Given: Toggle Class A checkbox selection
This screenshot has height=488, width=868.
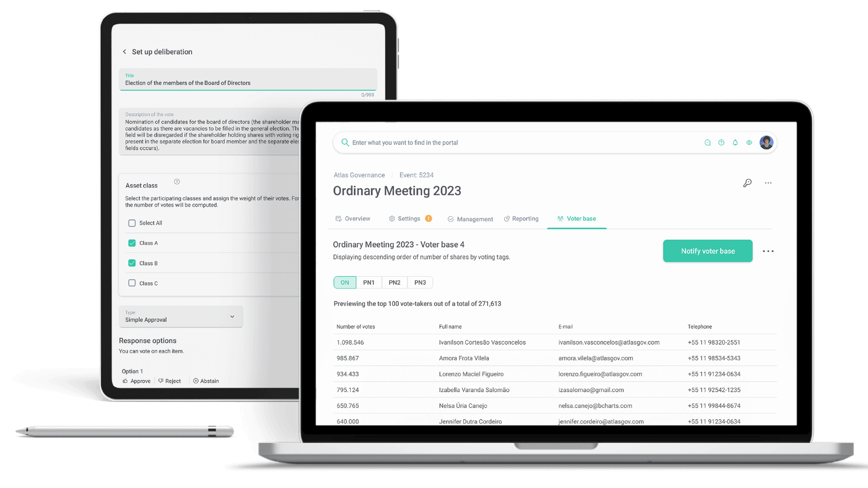Looking at the screenshot, I should [x=132, y=243].
